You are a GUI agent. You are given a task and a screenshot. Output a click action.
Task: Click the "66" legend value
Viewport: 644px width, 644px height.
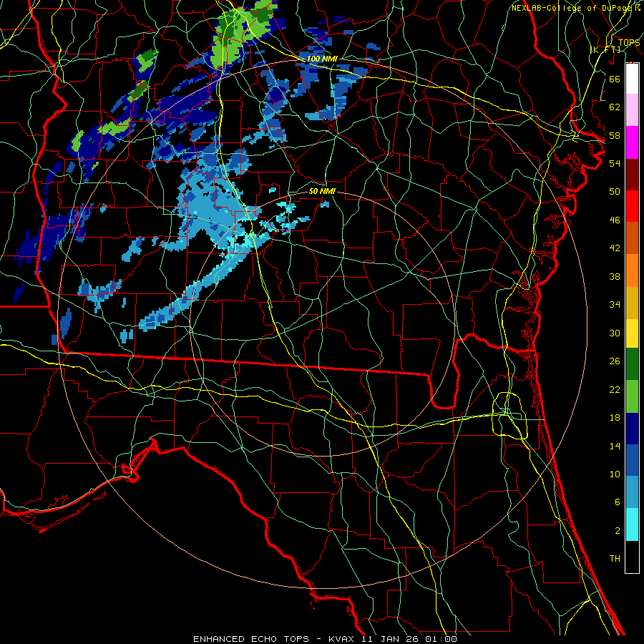(x=615, y=79)
